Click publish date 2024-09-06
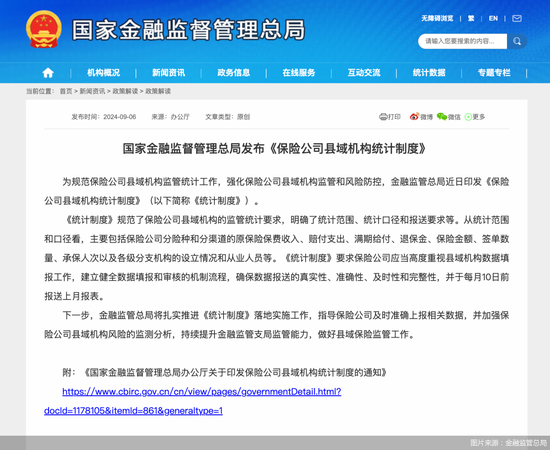550x450 pixels. click(120, 117)
